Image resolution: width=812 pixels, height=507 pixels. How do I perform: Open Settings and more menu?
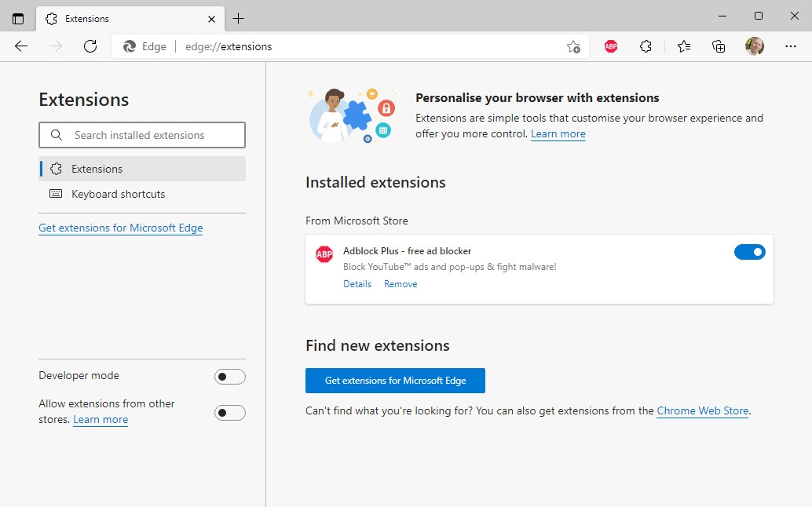[x=790, y=46]
